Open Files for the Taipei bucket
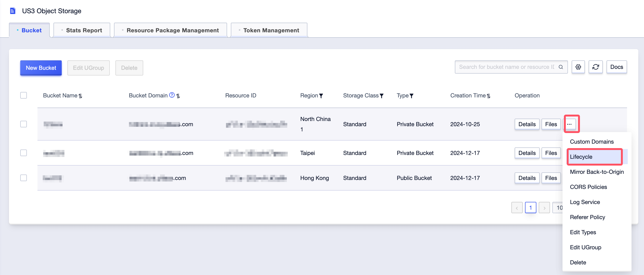The image size is (644, 275). coord(551,153)
